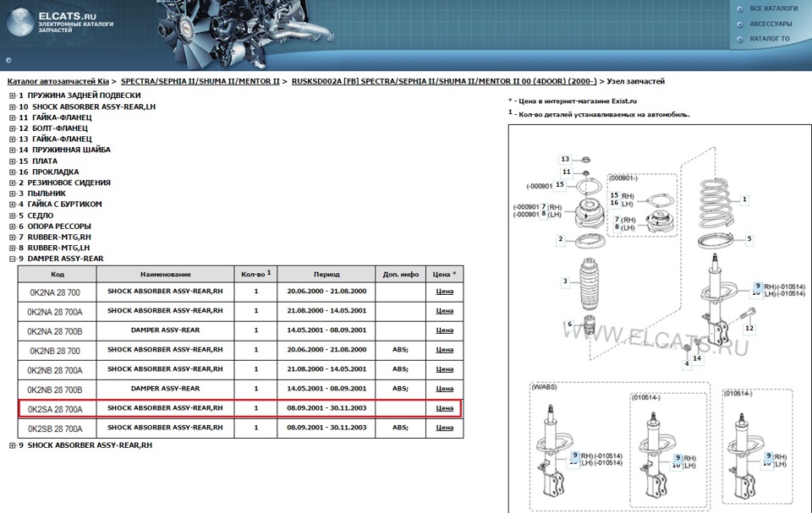Click diagram callout 3 beside the dust boot
812x513 pixels.
click(x=565, y=281)
